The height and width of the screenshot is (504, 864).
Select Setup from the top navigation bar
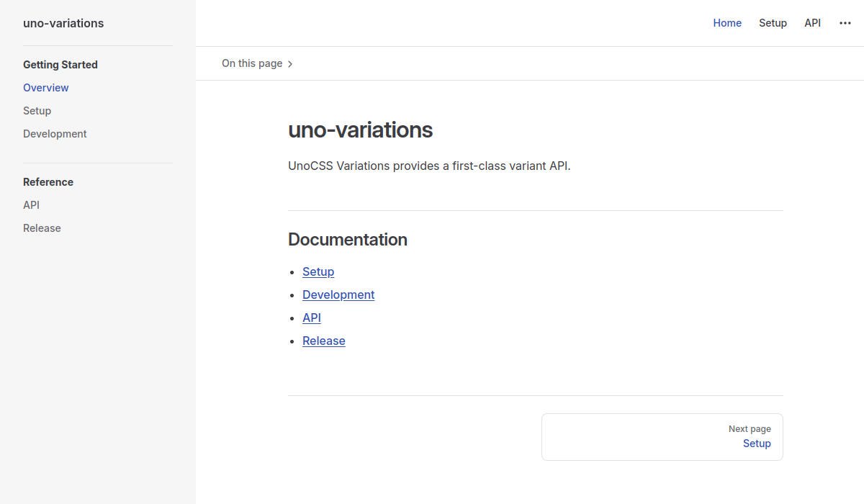tap(773, 22)
